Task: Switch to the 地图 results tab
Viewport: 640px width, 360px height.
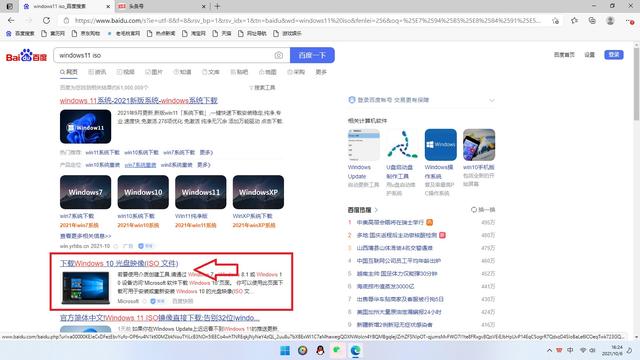Action: click(267, 72)
